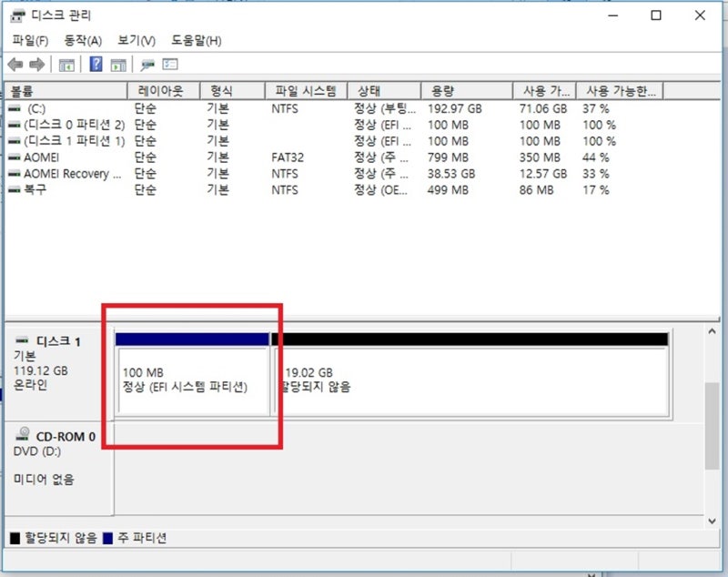Select the CD-ROM 0 DVD (D:) label panel
The height and width of the screenshot is (577, 728).
coord(58,468)
